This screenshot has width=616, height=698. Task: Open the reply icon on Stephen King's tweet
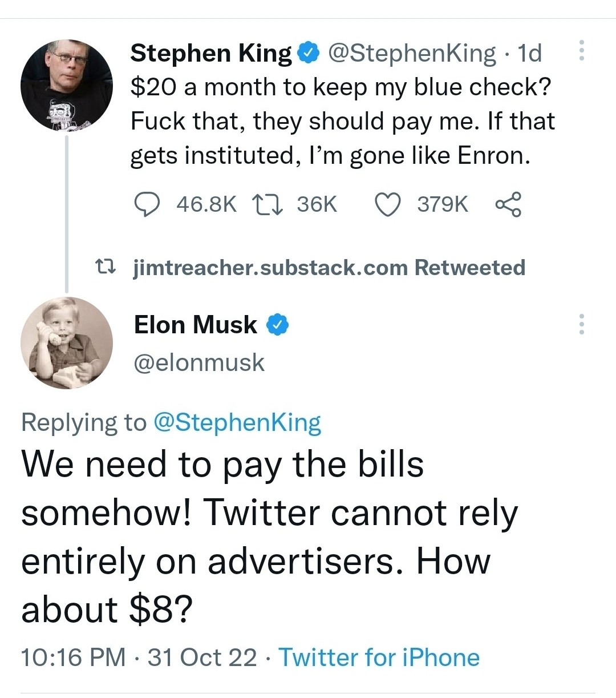click(x=147, y=204)
